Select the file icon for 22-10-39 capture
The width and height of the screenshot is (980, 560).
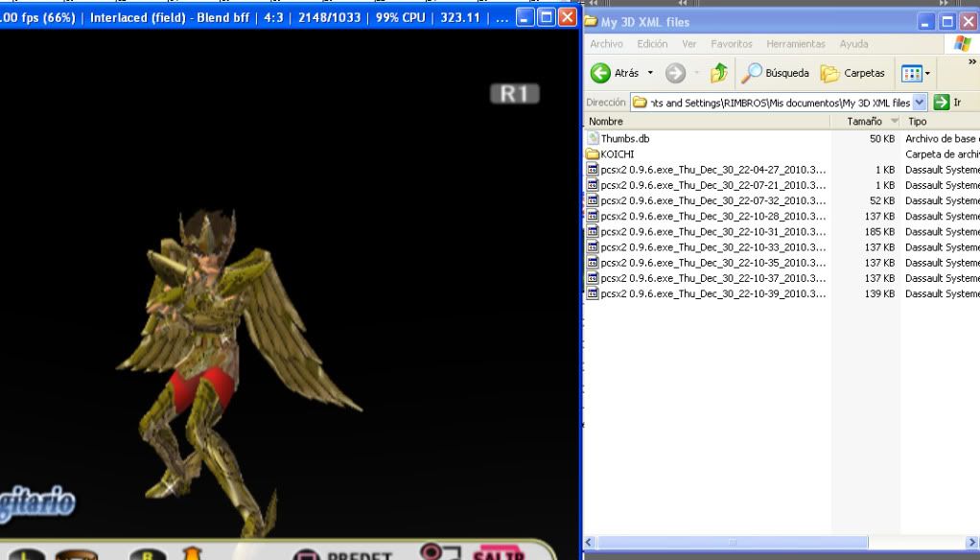tap(593, 293)
